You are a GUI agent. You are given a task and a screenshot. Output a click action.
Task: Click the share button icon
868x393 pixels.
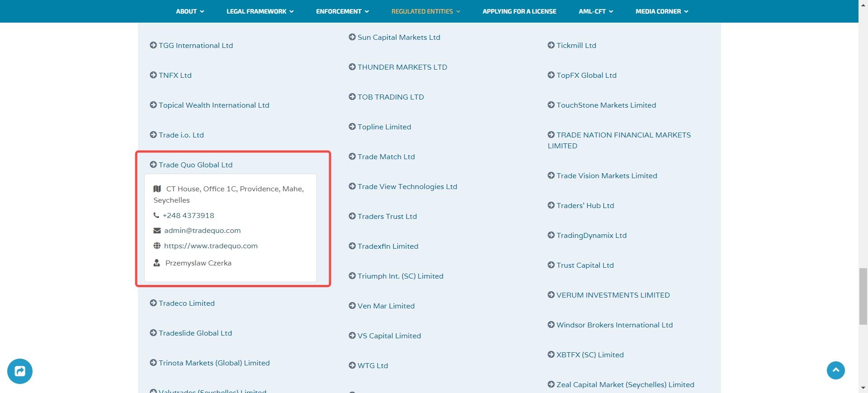20,371
